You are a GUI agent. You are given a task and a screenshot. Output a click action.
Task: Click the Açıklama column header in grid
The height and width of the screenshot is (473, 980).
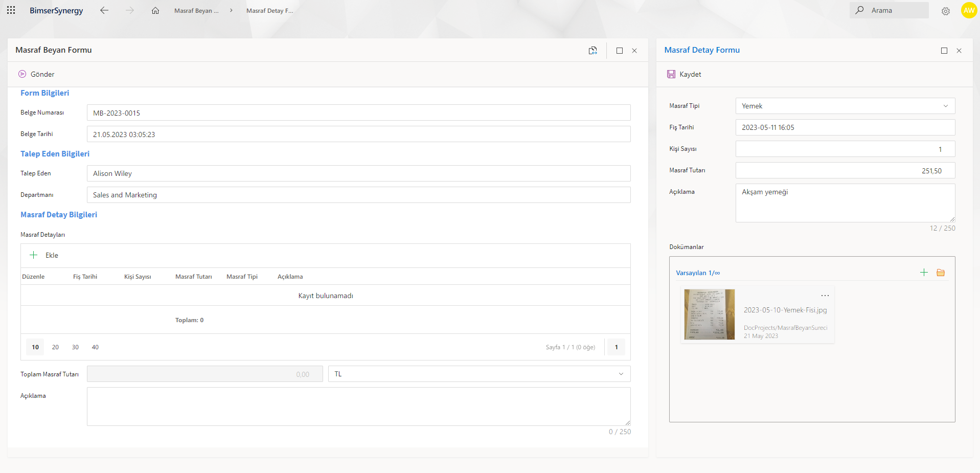[x=290, y=277]
